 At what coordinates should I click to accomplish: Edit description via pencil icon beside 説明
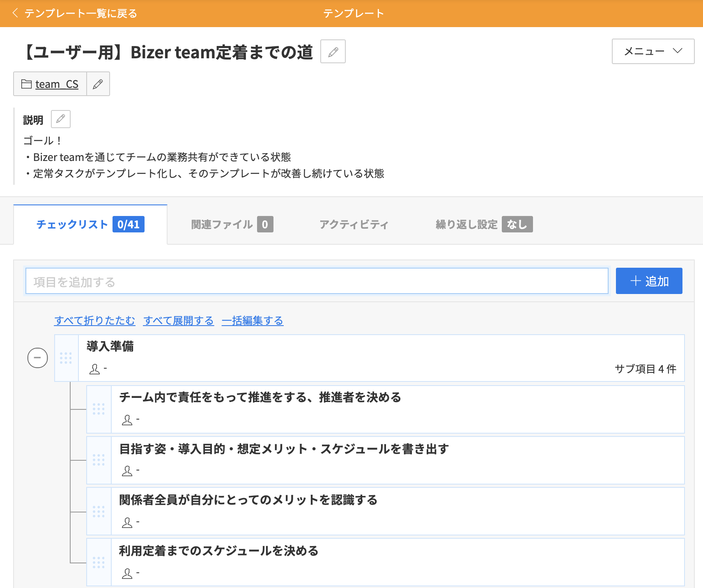coord(61,119)
